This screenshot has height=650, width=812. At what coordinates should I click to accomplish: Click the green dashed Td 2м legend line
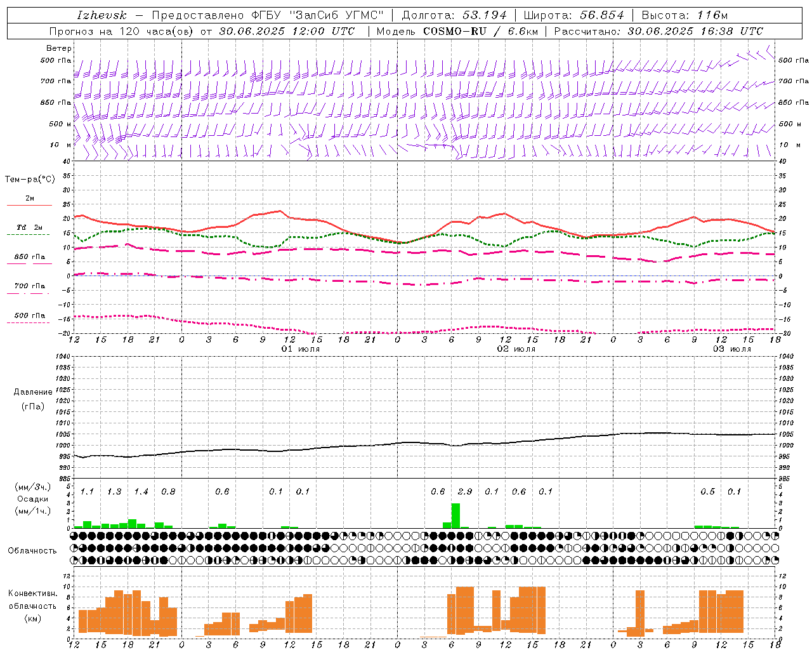tap(28, 234)
